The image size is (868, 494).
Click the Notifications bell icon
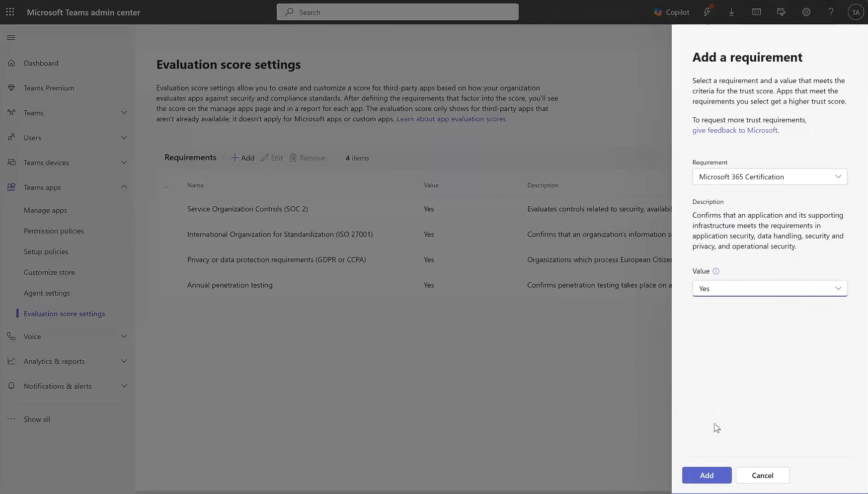(11, 386)
